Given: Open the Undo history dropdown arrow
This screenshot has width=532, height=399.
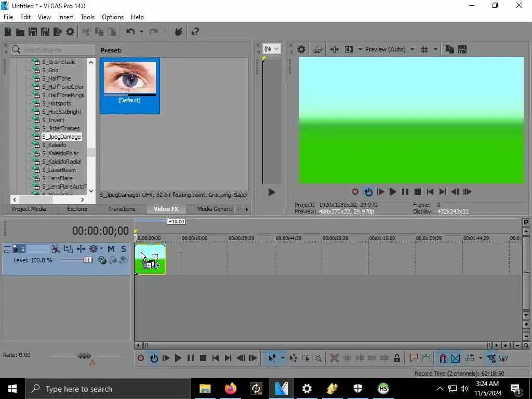Looking at the screenshot, I should [x=141, y=32].
